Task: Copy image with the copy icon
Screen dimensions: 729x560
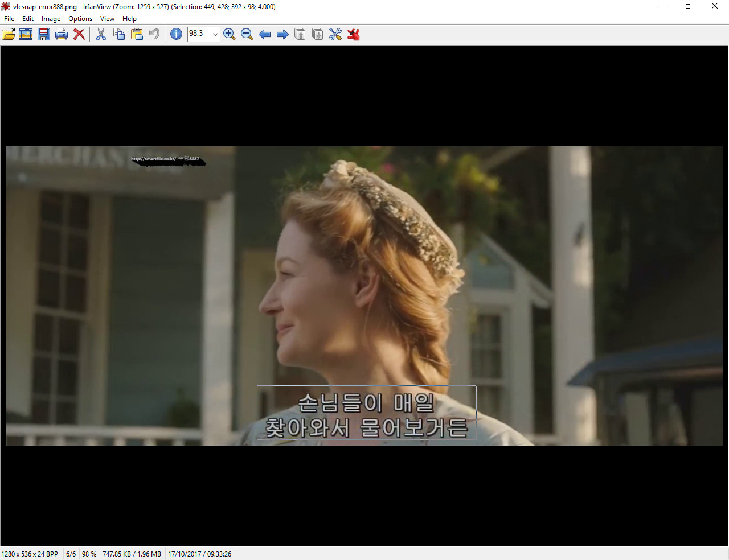Action: tap(119, 34)
